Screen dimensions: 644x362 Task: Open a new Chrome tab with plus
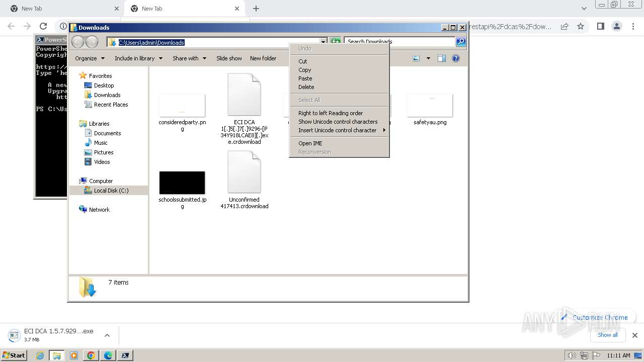[x=256, y=9]
